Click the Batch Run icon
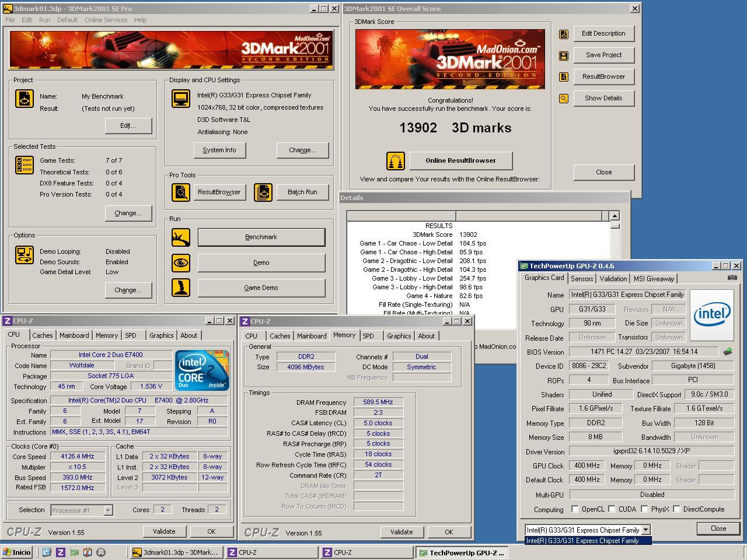Image resolution: width=747 pixels, height=560 pixels. pyautogui.click(x=263, y=192)
